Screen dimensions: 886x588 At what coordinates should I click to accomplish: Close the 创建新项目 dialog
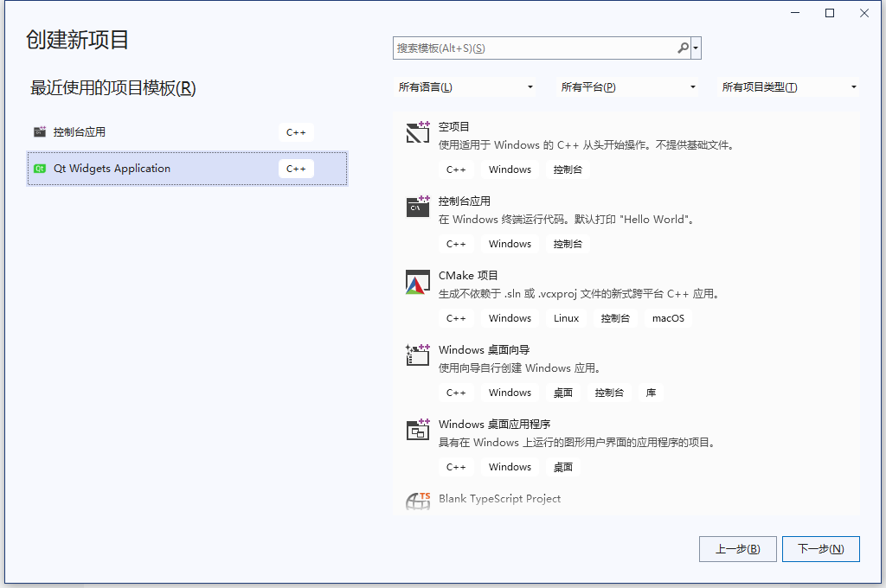click(x=864, y=13)
